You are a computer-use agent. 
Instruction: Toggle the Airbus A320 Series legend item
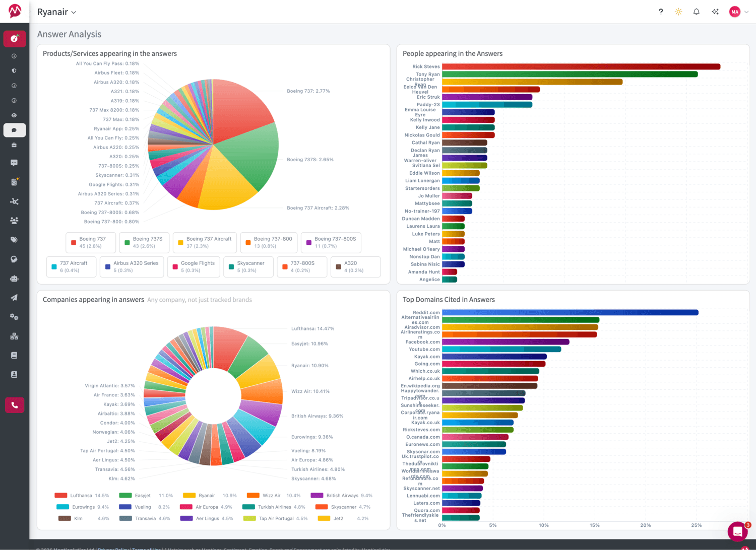click(132, 266)
